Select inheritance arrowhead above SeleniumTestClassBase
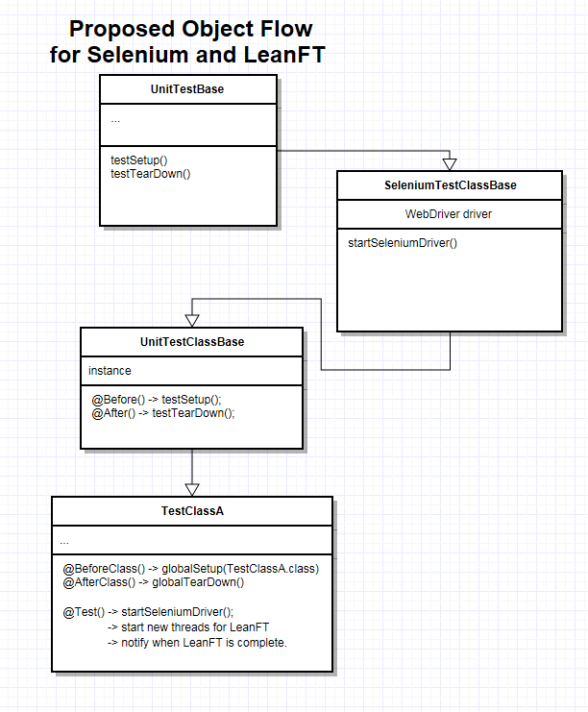Viewport: 588px width, 712px height. coord(450,164)
